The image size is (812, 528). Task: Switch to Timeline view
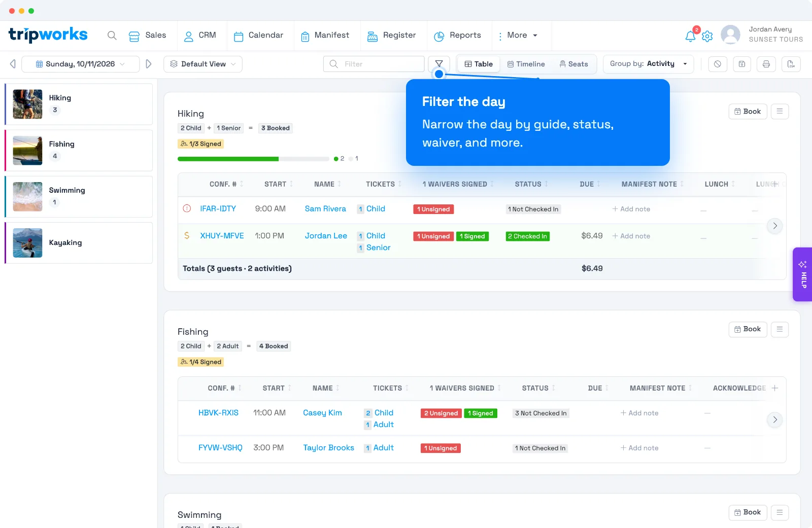[x=526, y=64]
